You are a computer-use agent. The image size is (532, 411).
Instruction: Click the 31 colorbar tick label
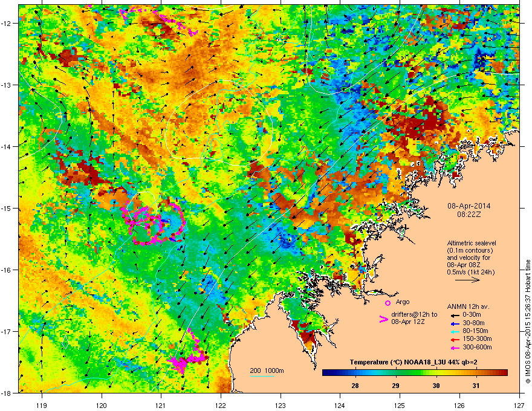pos(476,386)
